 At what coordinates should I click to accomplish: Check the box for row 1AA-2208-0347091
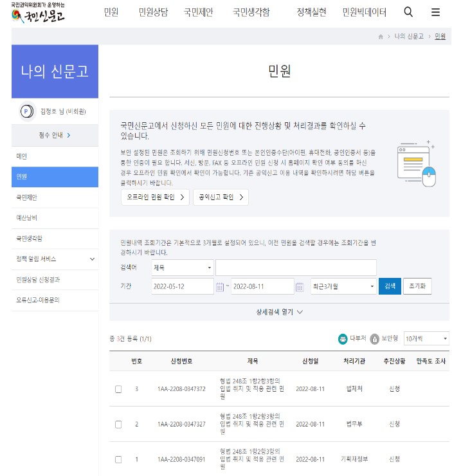(x=118, y=459)
